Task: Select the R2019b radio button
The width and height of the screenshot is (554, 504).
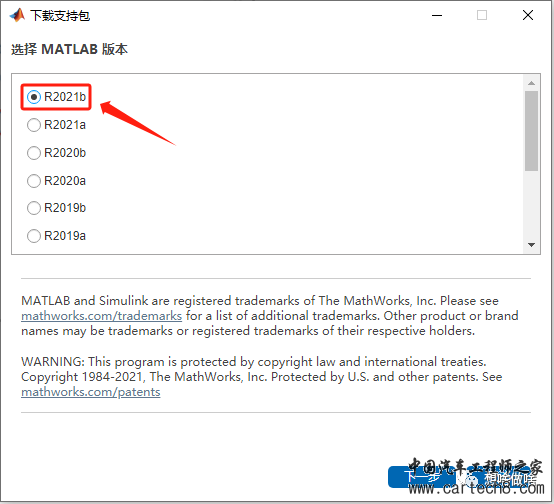Action: click(x=34, y=208)
